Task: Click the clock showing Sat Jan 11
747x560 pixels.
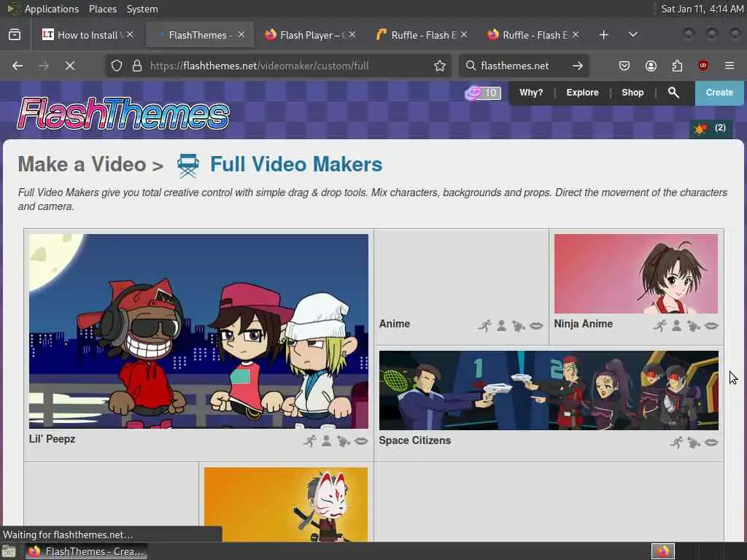Action: (703, 9)
